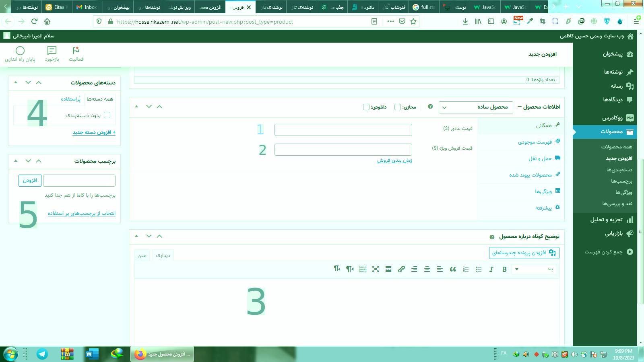Collapse the برچسب محصولات panel

[16, 161]
